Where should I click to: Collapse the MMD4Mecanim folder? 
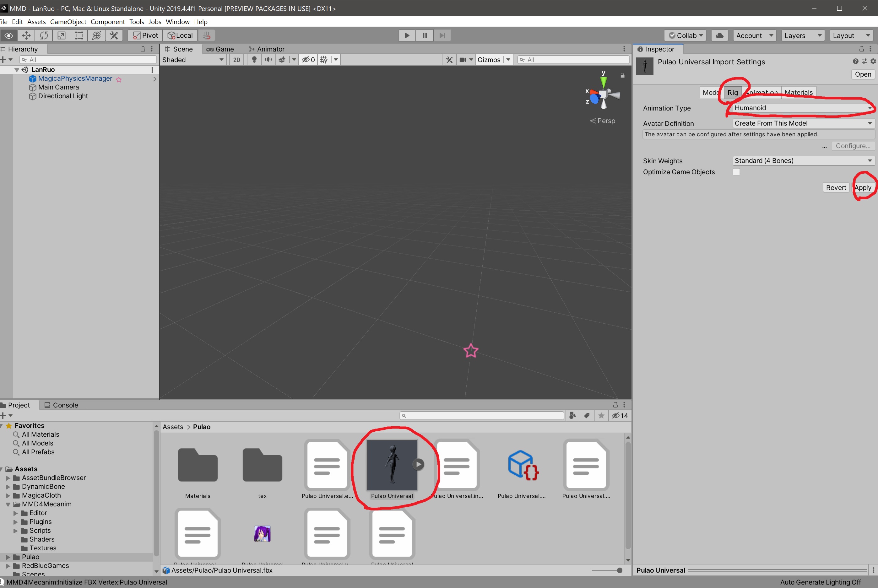point(8,504)
